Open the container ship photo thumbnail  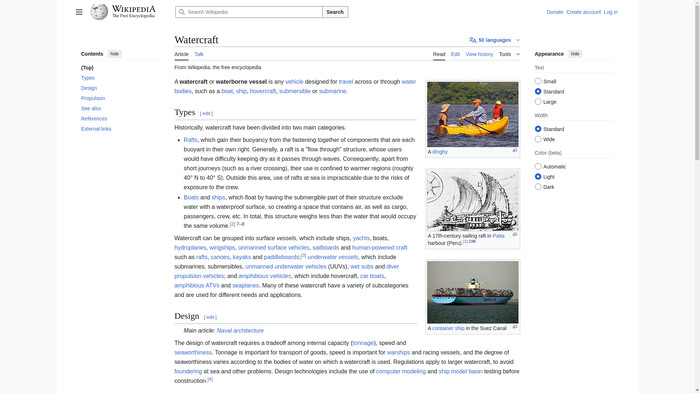click(473, 292)
